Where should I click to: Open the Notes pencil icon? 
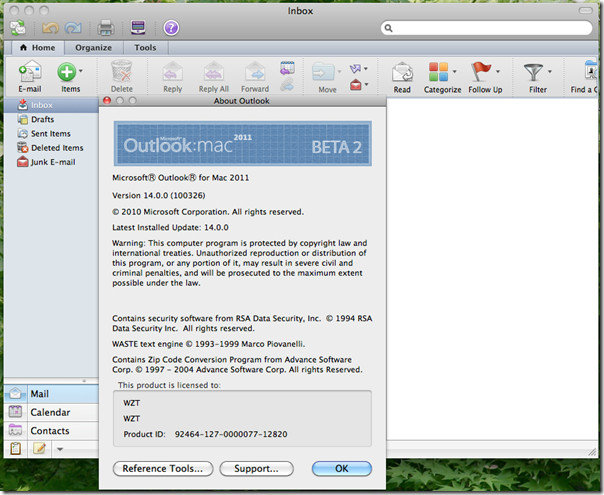click(39, 448)
